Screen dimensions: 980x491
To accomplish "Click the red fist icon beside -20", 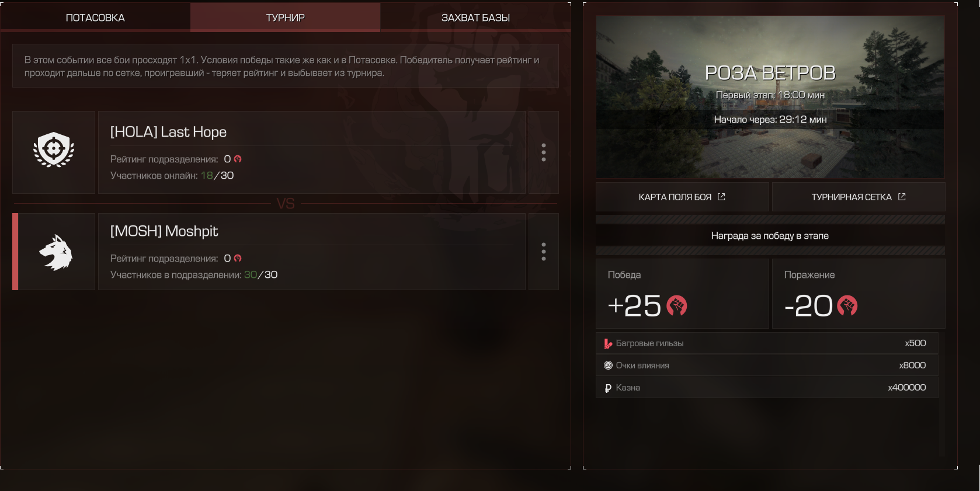I will 847,305.
